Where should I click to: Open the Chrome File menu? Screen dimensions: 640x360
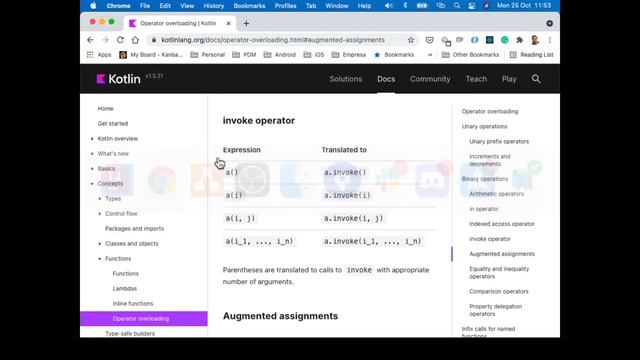point(145,6)
